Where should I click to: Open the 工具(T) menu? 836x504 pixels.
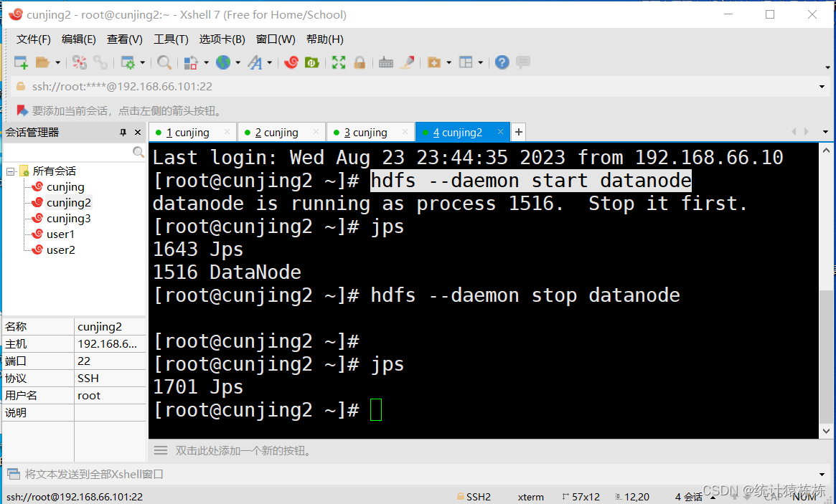(x=171, y=39)
